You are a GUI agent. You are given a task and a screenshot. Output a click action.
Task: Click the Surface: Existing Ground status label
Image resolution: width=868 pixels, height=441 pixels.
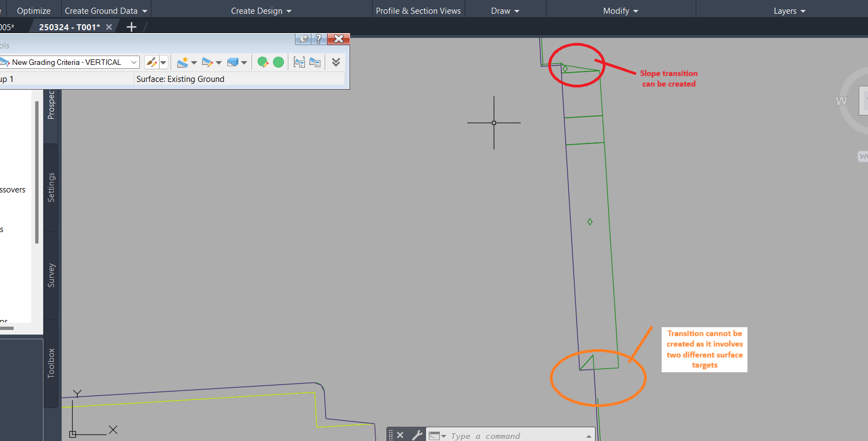click(180, 79)
